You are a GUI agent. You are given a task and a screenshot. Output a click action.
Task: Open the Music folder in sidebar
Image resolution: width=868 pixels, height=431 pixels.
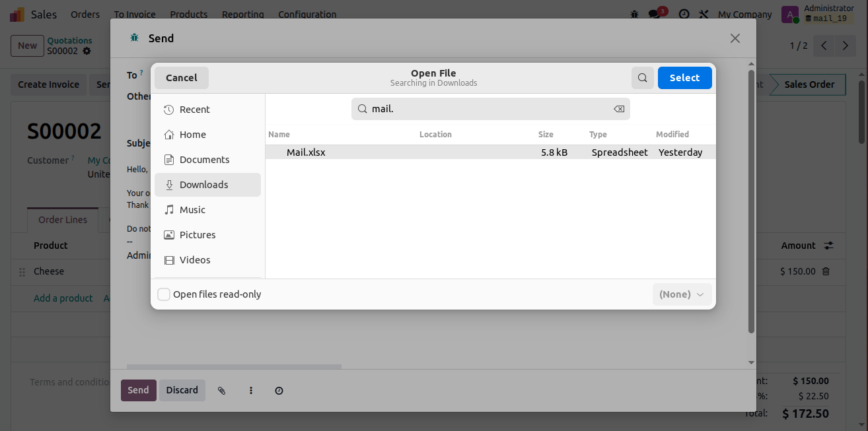tap(207, 210)
